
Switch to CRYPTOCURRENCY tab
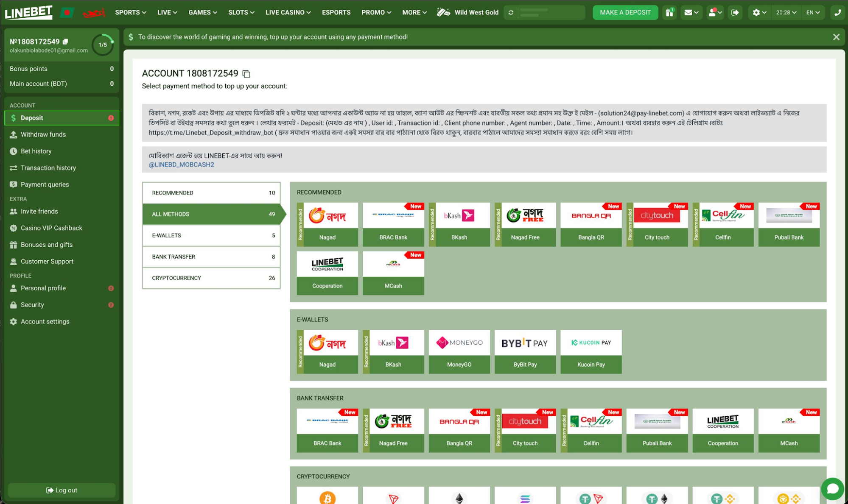click(211, 278)
